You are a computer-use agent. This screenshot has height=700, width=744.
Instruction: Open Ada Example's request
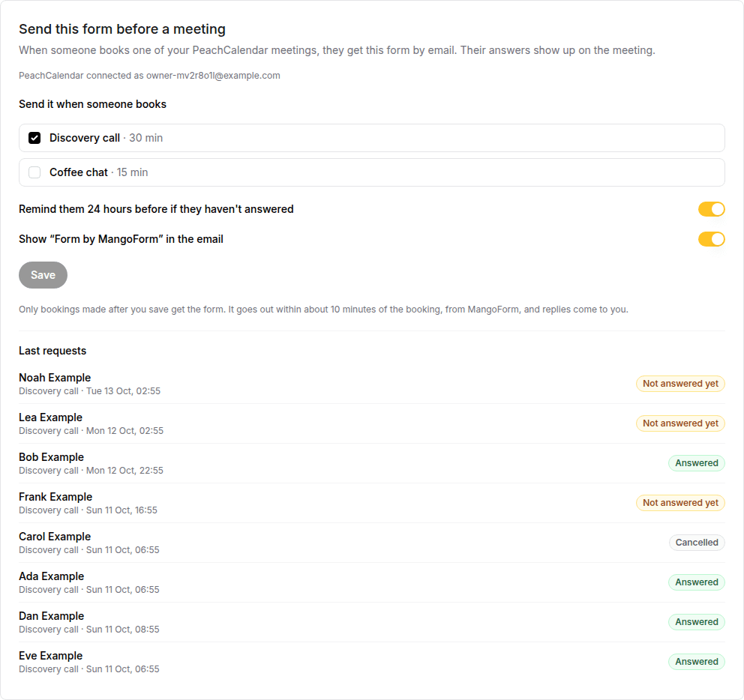point(372,582)
